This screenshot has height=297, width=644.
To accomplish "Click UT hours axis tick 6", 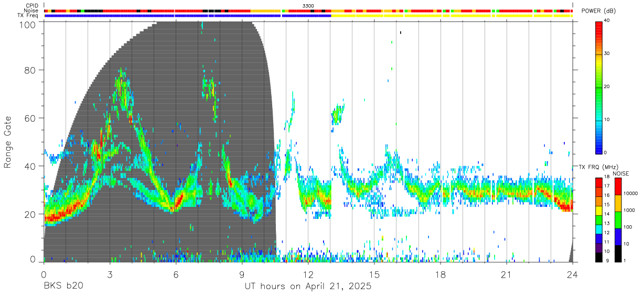I will 176,274.
